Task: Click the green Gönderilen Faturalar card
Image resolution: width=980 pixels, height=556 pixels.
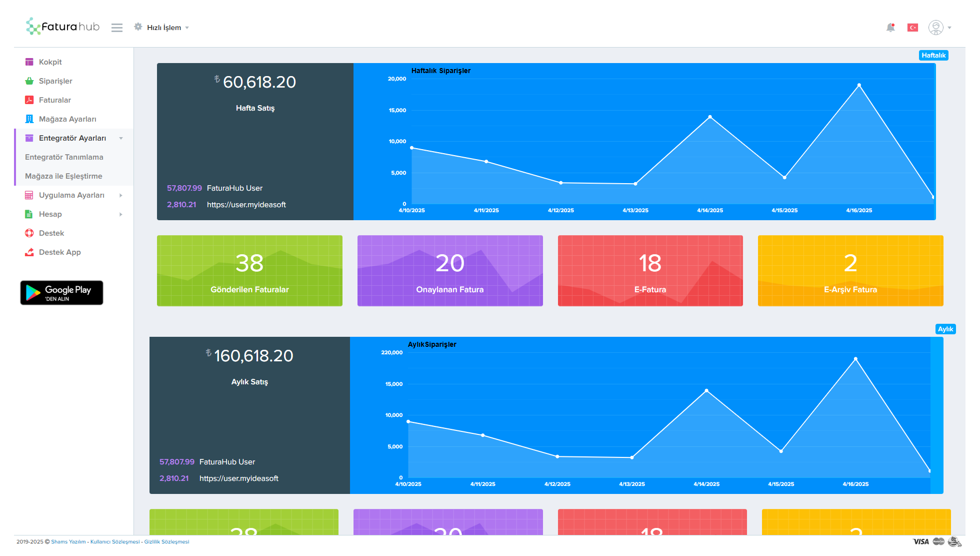Action: tap(249, 271)
